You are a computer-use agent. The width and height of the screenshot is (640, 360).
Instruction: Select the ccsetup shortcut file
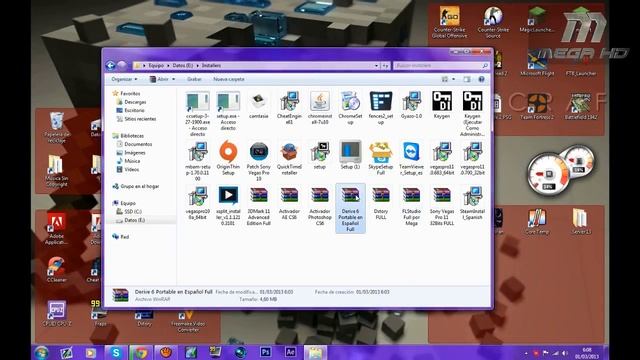(x=198, y=113)
